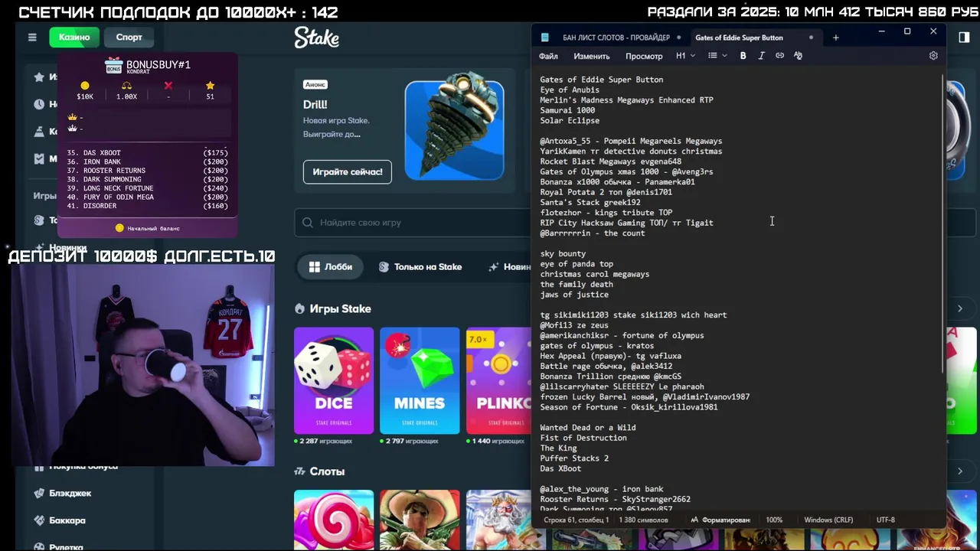Toggle bold formatting in Notepad
Image resolution: width=980 pixels, height=551 pixels.
tap(743, 56)
